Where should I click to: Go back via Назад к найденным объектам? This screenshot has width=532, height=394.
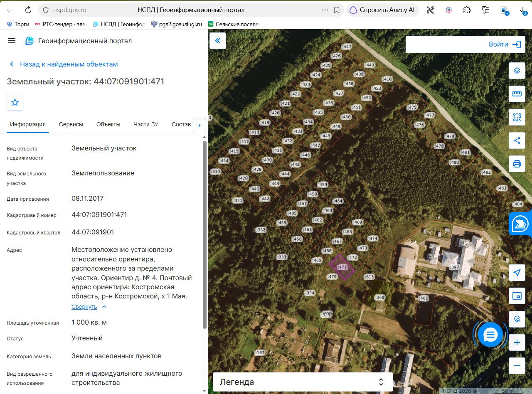(x=64, y=64)
